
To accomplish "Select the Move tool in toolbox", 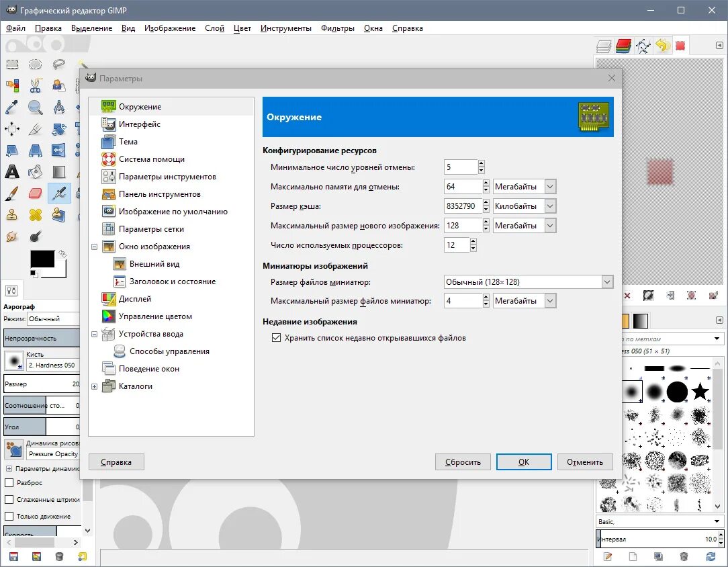I will tap(12, 128).
